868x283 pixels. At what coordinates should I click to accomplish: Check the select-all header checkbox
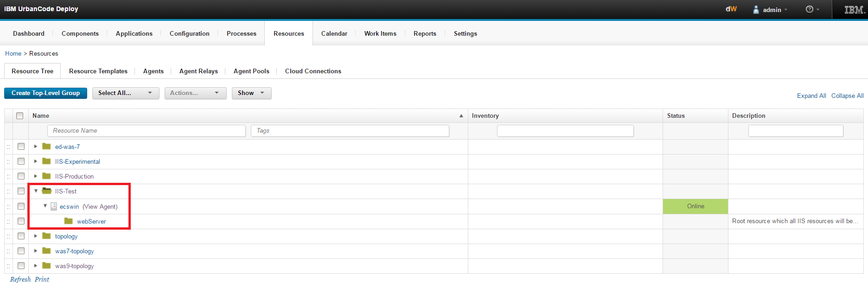(x=19, y=116)
